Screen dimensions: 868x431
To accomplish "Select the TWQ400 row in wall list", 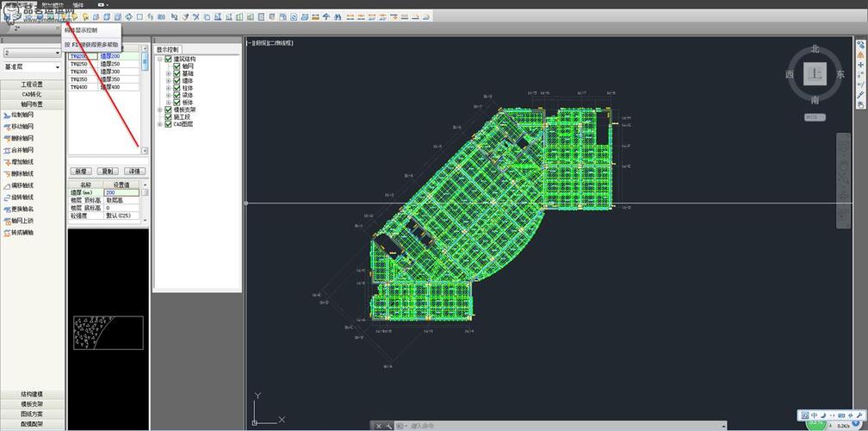I will [x=103, y=87].
